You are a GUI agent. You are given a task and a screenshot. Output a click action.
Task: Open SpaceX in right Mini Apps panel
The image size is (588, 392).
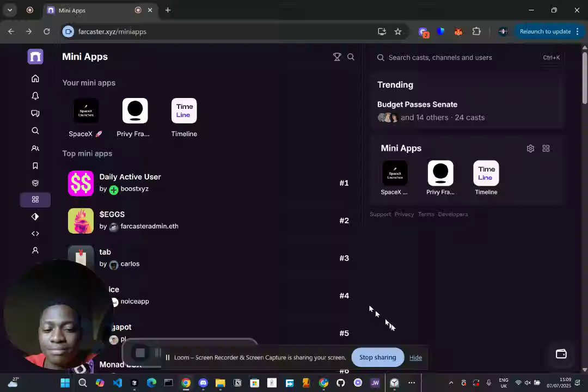point(395,178)
